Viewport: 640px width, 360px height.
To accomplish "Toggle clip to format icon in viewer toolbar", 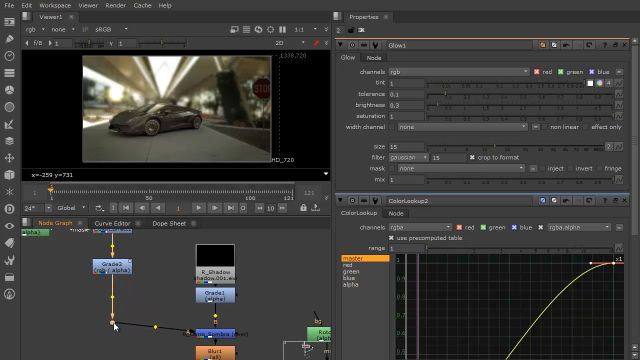I will [234, 29].
